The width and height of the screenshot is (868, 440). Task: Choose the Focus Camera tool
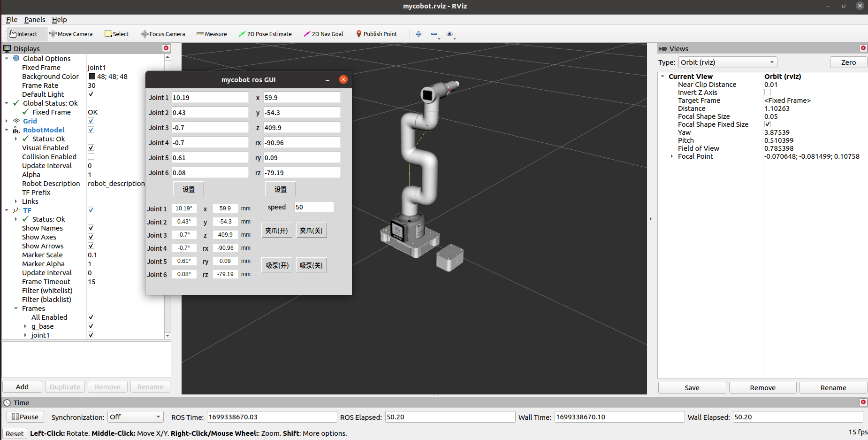[x=163, y=34]
